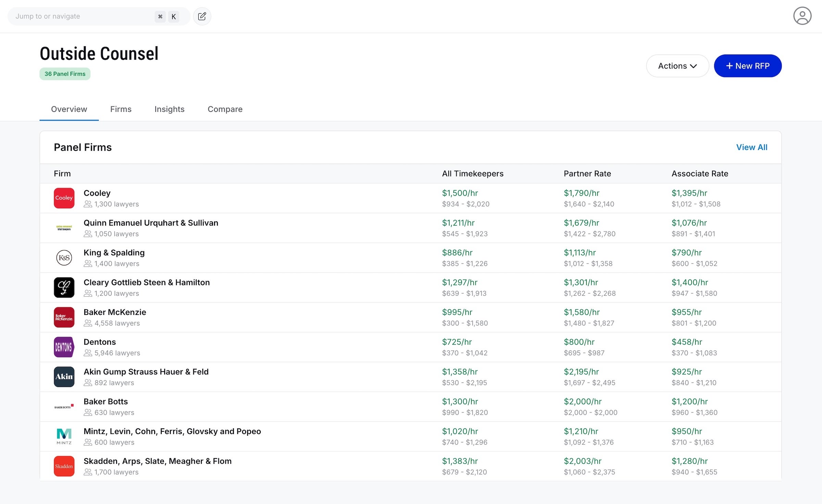This screenshot has width=822, height=504.
Task: Select the Akin Gump logo icon
Action: coord(64,377)
